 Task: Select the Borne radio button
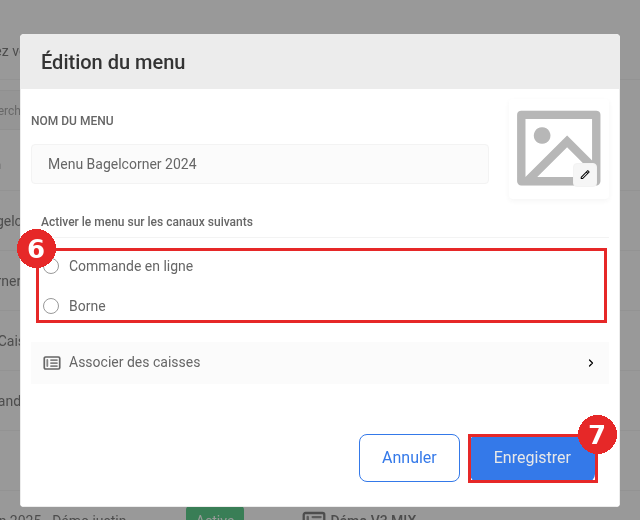point(51,306)
